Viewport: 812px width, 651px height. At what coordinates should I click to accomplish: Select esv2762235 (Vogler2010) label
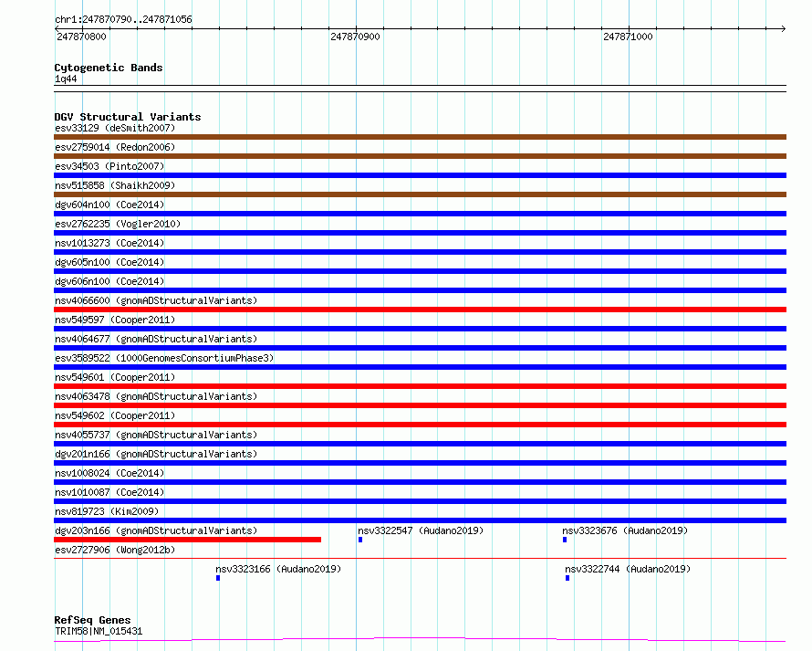point(118,224)
